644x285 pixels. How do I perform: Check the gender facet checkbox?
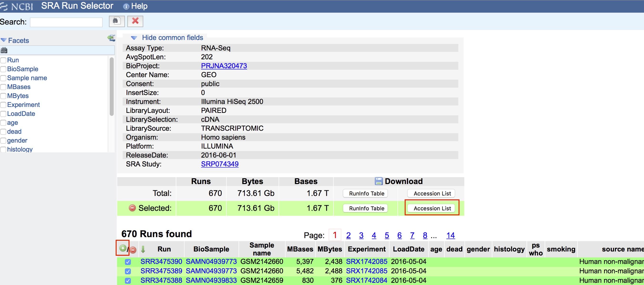(x=4, y=141)
